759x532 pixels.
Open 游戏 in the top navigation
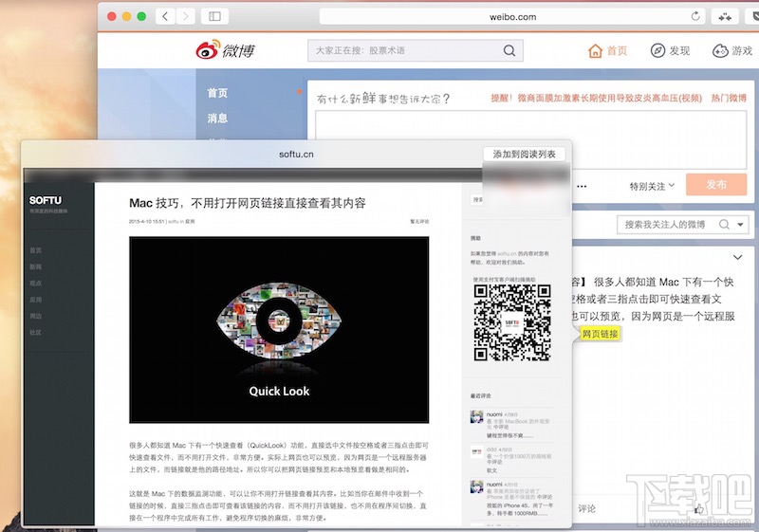(x=732, y=50)
